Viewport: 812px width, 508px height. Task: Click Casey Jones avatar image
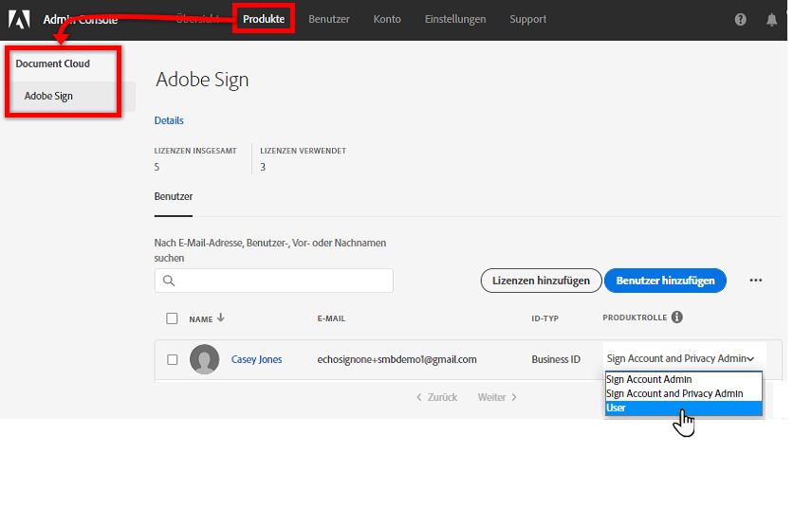click(205, 359)
